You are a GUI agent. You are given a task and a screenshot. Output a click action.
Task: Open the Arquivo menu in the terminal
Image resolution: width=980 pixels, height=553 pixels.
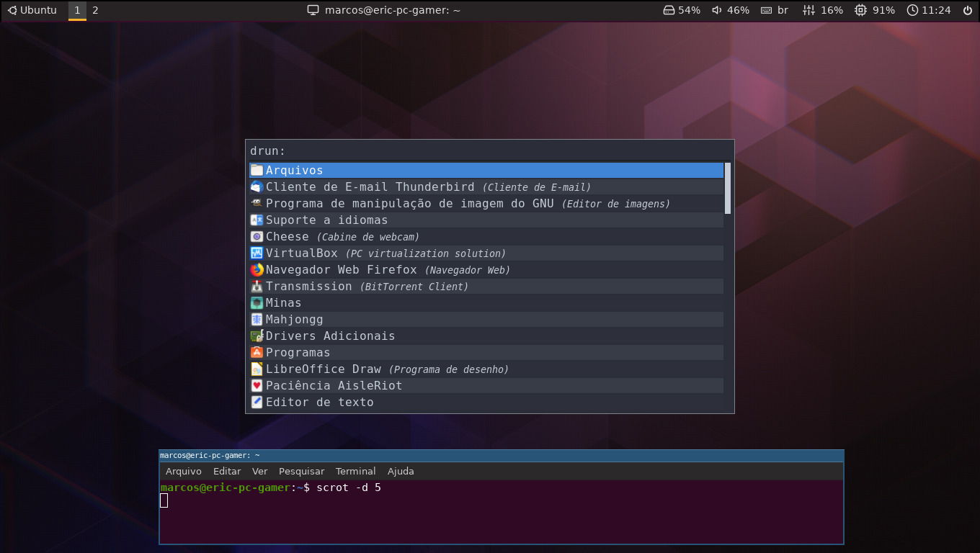[x=184, y=471]
